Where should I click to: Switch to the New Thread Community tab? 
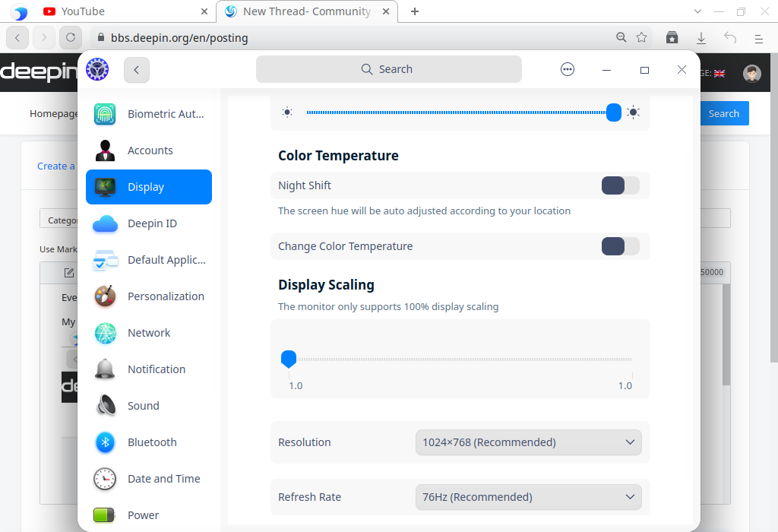[x=306, y=11]
